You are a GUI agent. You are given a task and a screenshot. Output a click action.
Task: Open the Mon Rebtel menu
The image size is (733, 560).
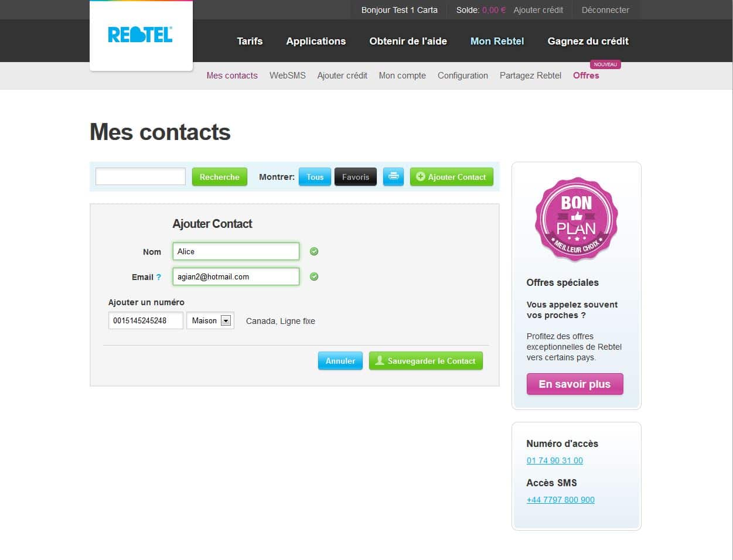coord(497,41)
